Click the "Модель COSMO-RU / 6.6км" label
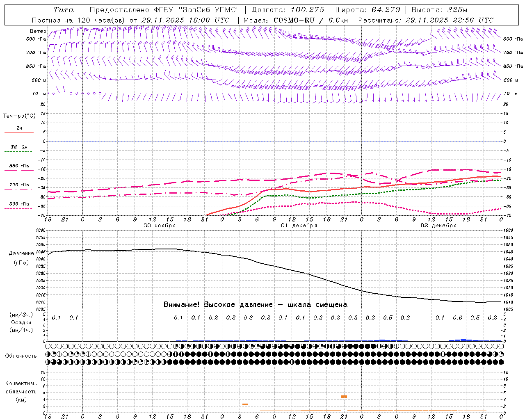Image resolution: width=525 pixels, height=420 pixels. coord(296,20)
